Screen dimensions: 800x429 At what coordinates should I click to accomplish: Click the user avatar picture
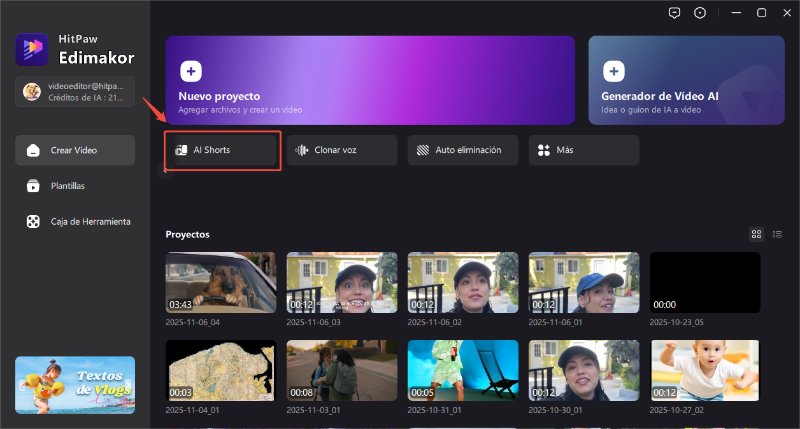click(x=32, y=92)
